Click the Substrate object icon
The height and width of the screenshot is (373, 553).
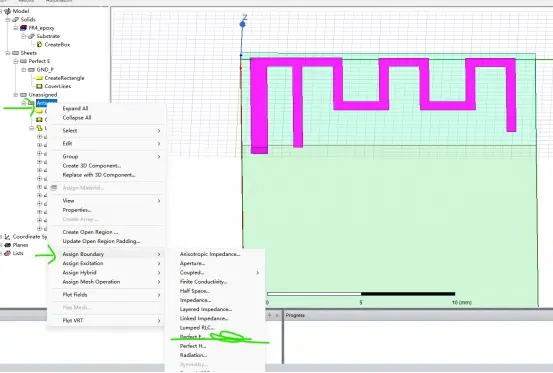point(31,36)
